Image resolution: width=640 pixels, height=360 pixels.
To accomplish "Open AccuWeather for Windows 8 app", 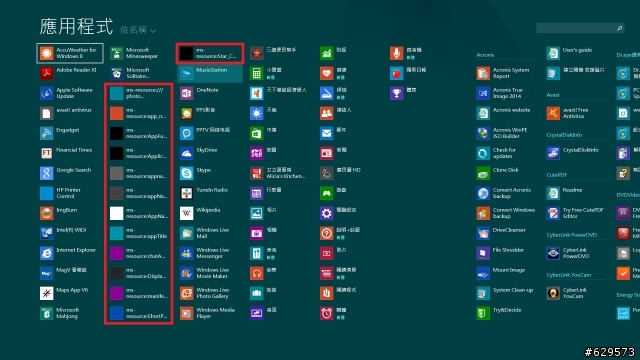I will click(x=70, y=53).
